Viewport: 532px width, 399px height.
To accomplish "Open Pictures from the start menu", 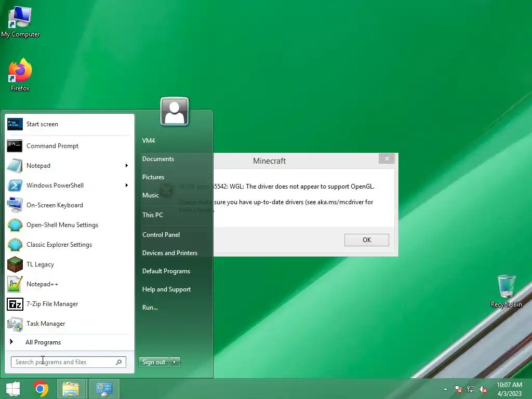I will pos(153,177).
